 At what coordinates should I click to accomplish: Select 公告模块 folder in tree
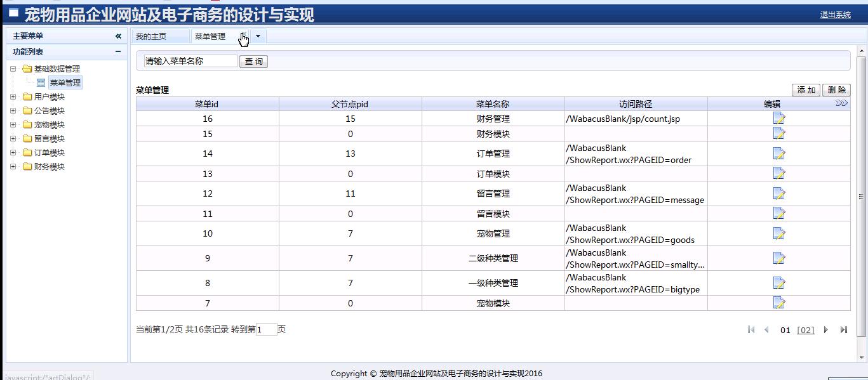tap(50, 111)
